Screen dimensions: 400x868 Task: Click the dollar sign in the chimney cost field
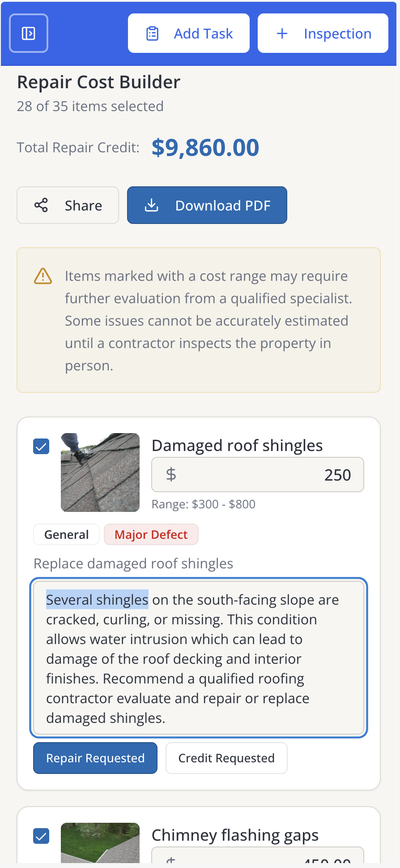[171, 860]
